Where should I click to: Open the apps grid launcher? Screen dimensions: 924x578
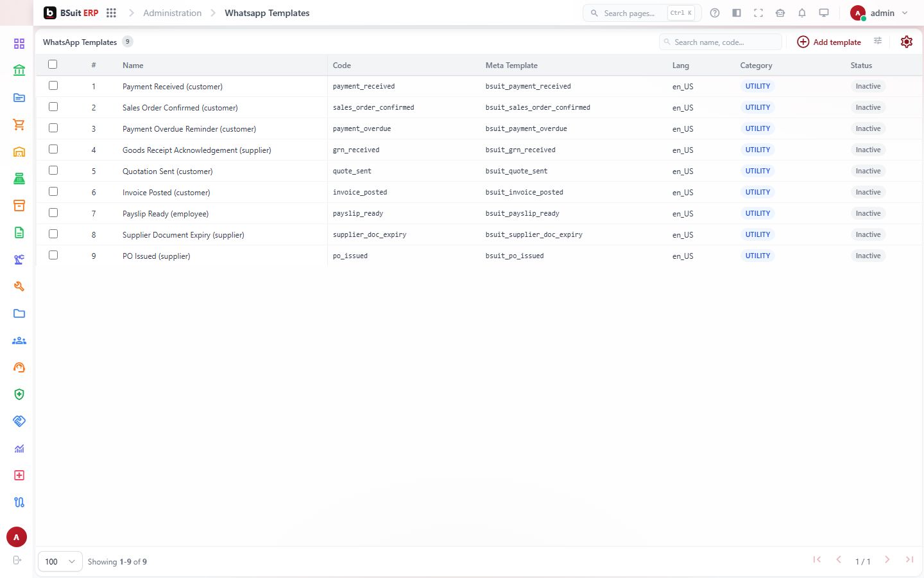pyautogui.click(x=111, y=13)
